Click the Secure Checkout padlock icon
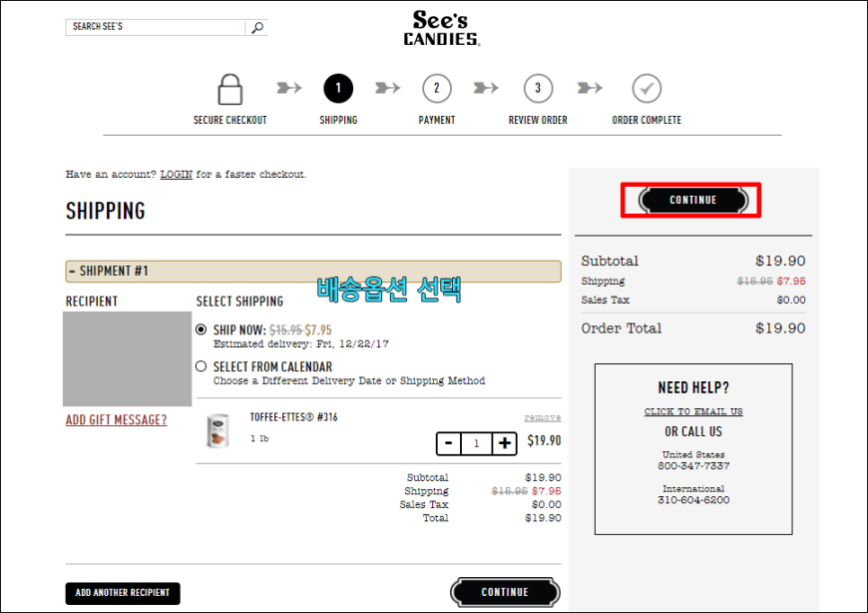 pos(229,89)
